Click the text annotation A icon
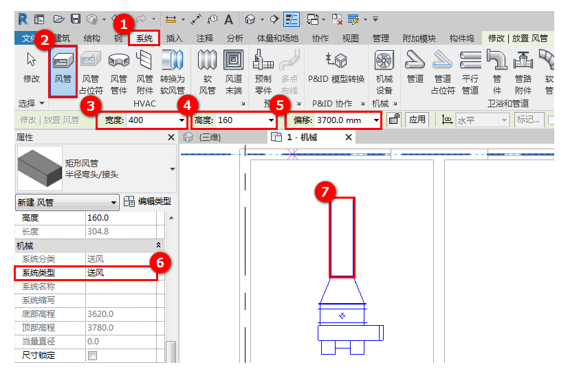 tap(228, 19)
